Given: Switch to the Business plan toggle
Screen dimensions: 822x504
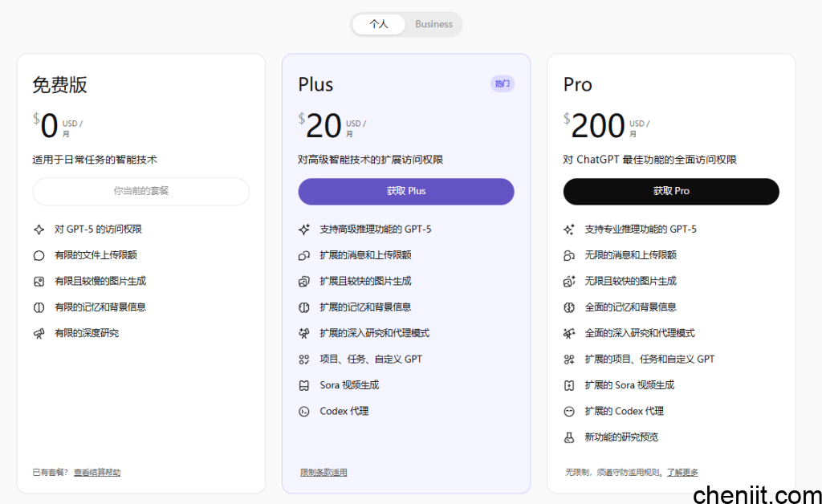Looking at the screenshot, I should tap(433, 24).
